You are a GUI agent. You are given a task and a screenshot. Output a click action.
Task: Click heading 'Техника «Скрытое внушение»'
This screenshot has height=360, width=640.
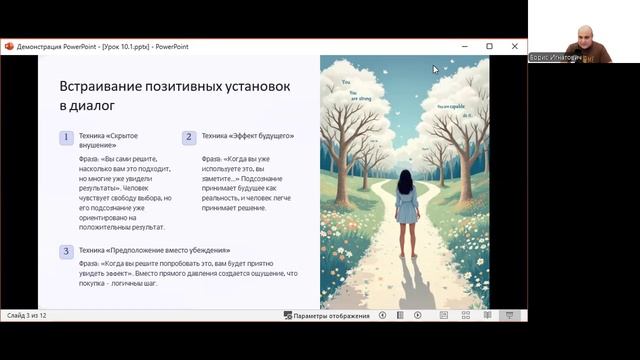108,140
